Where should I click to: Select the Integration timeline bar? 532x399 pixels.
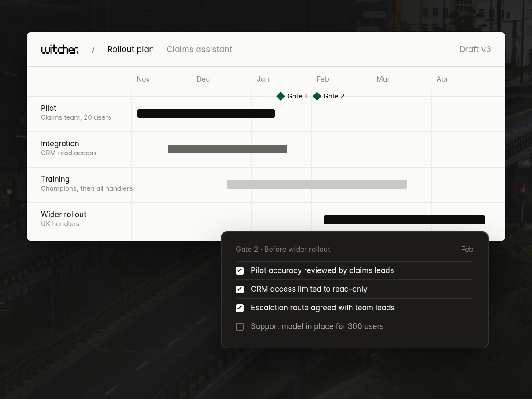point(227,149)
